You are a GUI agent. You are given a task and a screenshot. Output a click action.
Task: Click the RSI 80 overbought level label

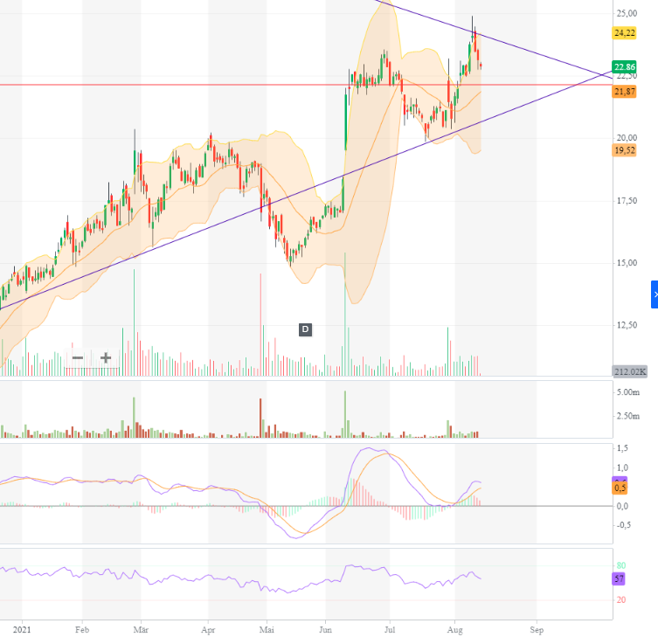pyautogui.click(x=621, y=565)
